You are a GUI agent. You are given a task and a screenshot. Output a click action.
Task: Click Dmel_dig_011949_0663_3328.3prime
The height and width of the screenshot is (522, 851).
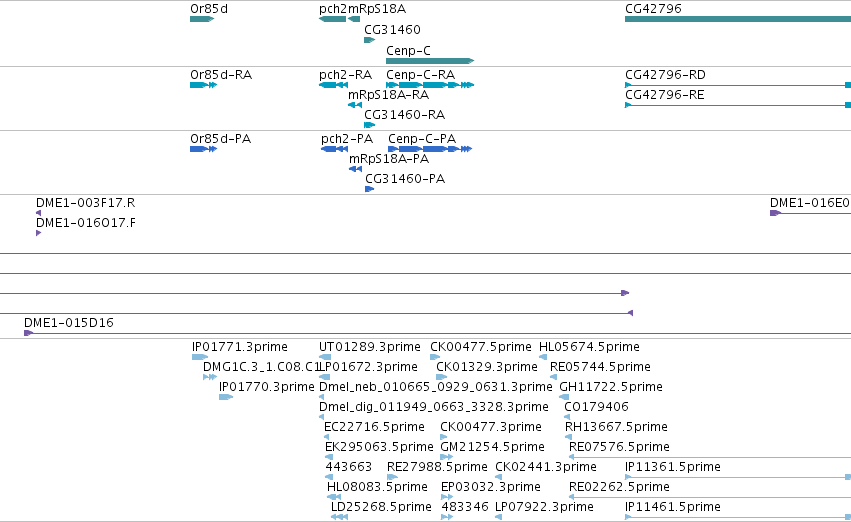322,417
